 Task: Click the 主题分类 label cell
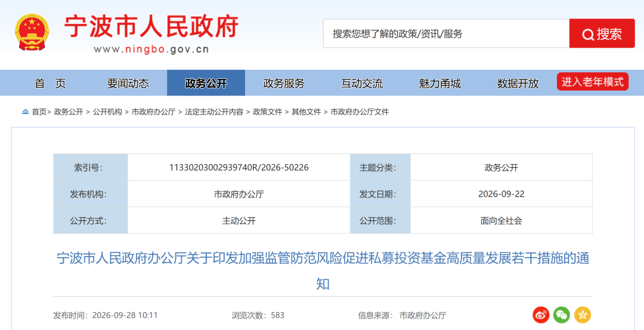point(380,168)
